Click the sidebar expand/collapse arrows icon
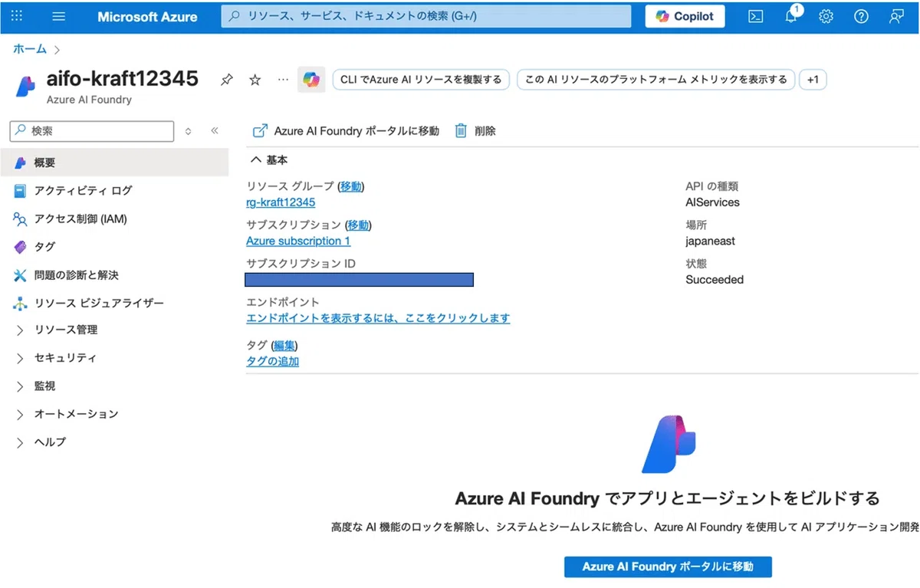This screenshot has width=920, height=588. point(189,131)
